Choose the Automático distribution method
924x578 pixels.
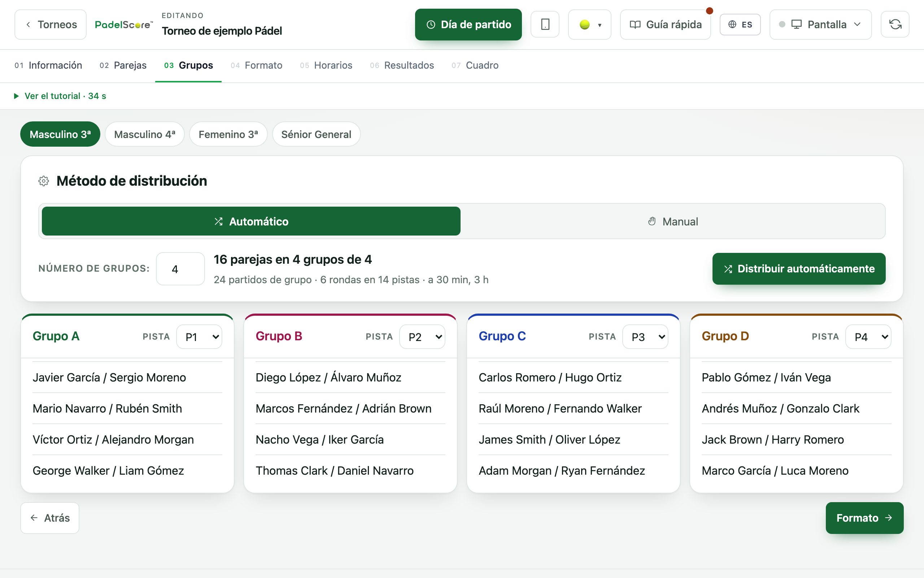click(x=251, y=221)
